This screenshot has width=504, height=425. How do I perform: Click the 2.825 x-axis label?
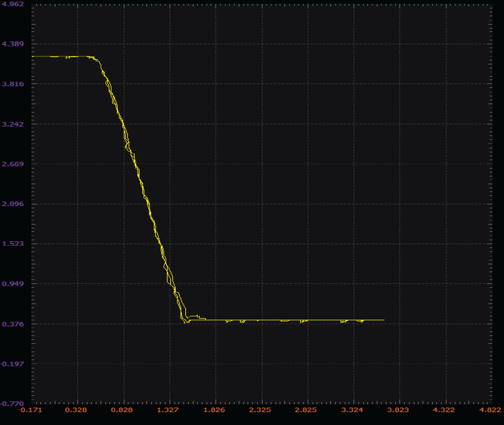click(x=306, y=410)
